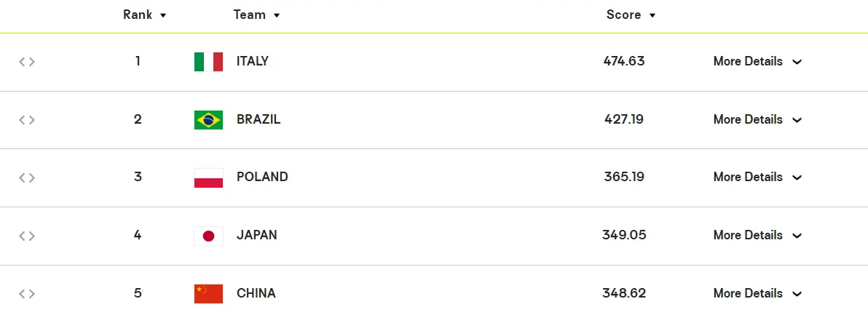Sort the table by Team column
868x323 pixels.
[256, 15]
